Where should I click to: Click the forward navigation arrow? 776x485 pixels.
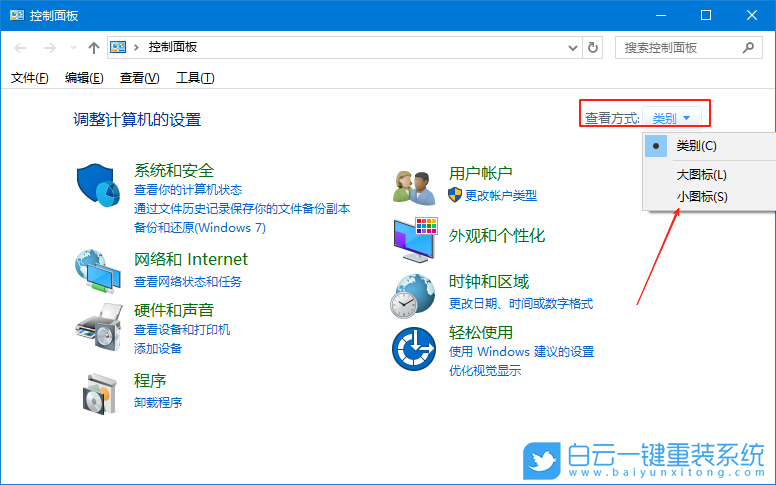click(x=49, y=48)
